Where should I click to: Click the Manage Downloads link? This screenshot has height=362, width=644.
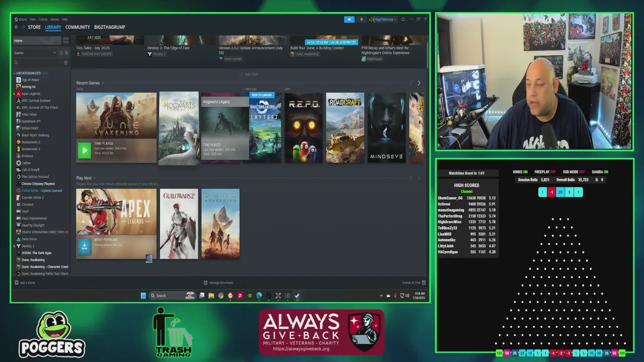tap(221, 283)
